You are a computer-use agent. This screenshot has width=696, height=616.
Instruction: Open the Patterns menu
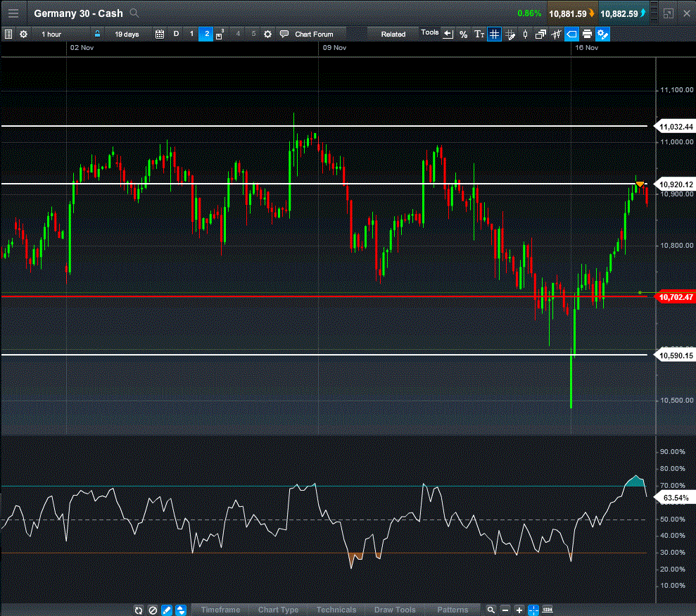(453, 610)
